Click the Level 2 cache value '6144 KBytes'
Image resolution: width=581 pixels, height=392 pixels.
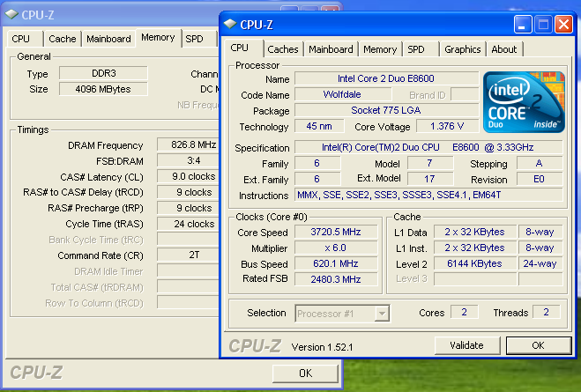pyautogui.click(x=475, y=263)
